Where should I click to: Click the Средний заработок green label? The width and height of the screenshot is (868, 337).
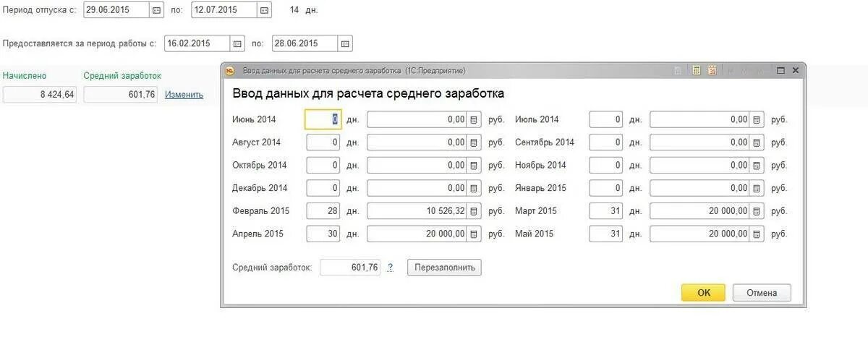tap(122, 75)
